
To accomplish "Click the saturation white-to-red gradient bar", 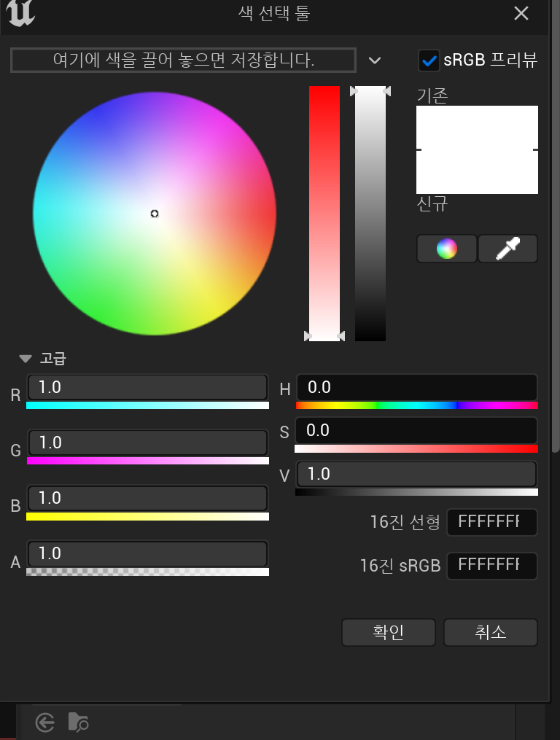I will (416, 448).
